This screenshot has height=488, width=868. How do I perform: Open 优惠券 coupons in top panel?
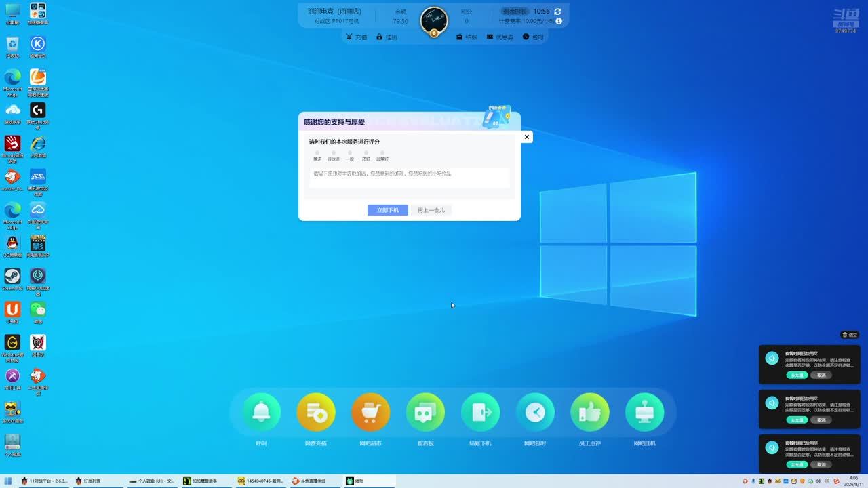coord(500,37)
